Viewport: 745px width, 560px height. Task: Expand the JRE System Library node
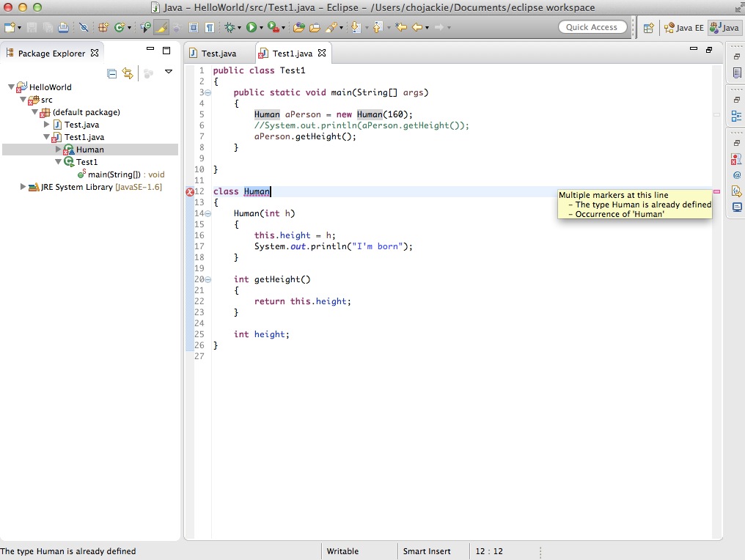tap(23, 187)
